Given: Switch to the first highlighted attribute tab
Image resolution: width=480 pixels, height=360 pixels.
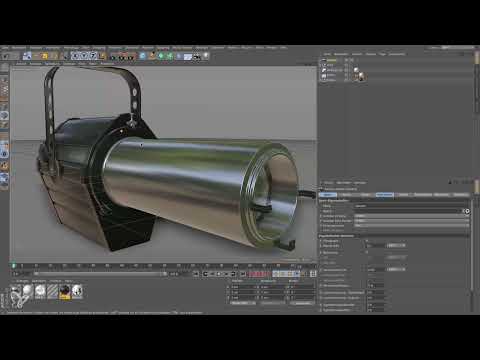Looking at the screenshot, I should coord(328,195).
